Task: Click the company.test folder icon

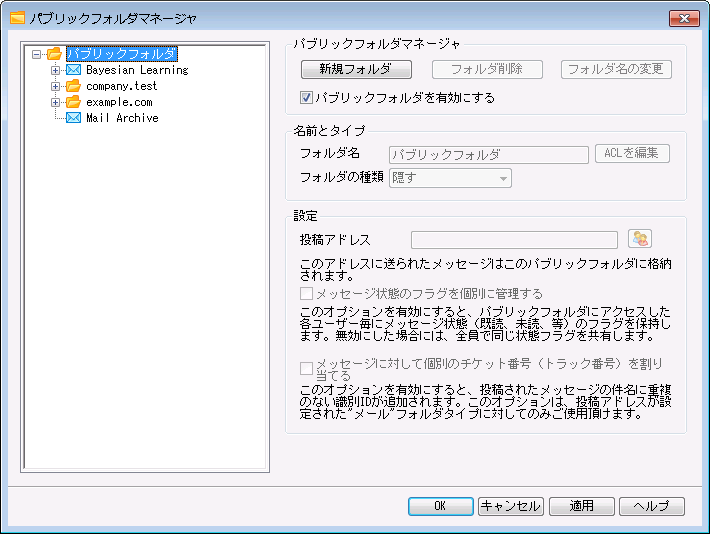Action: [x=73, y=86]
